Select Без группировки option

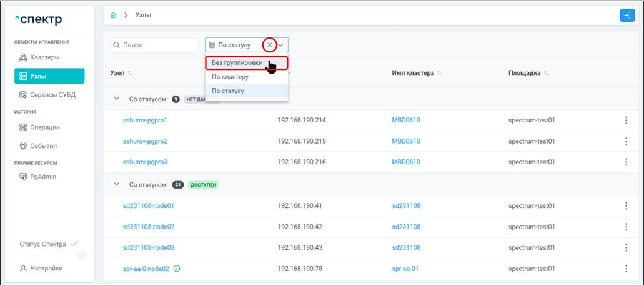click(236, 63)
